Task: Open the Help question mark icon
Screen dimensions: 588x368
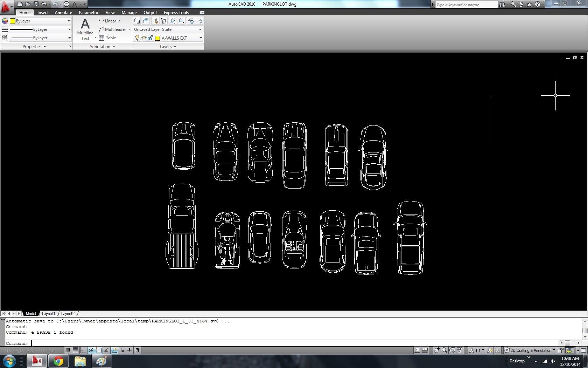Action: point(537,5)
